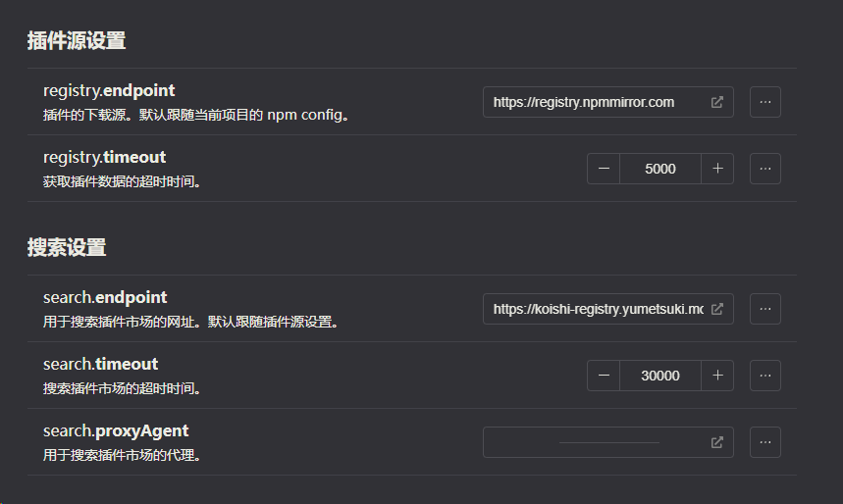Click the 插件源设置 section heading
Viewport: 843px width, 504px height.
(77, 41)
